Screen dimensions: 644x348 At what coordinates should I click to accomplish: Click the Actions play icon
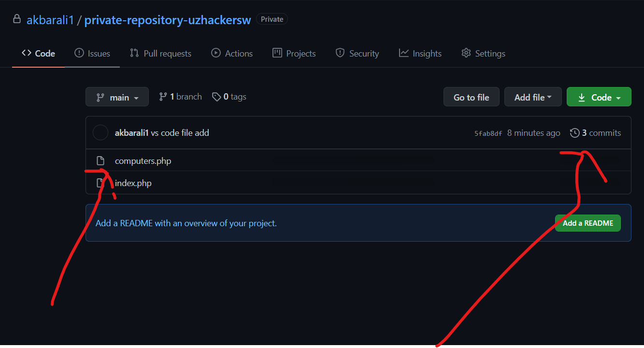coord(216,53)
